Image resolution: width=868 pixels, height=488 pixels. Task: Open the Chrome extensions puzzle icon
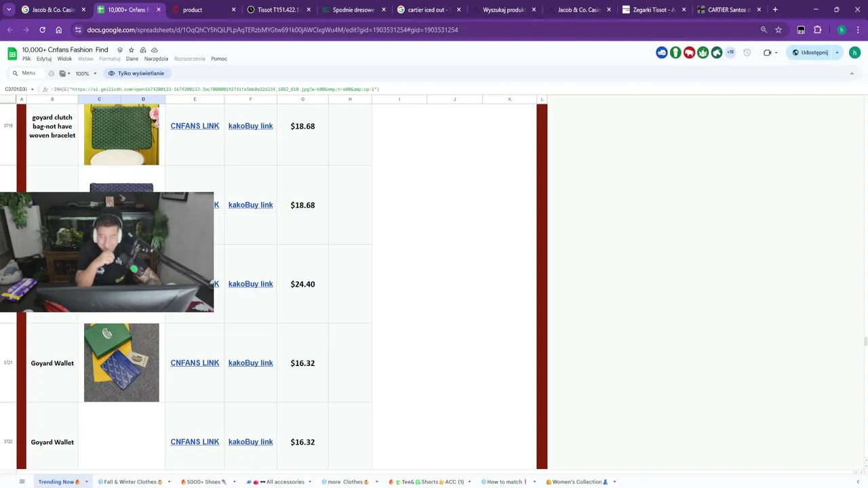point(817,30)
